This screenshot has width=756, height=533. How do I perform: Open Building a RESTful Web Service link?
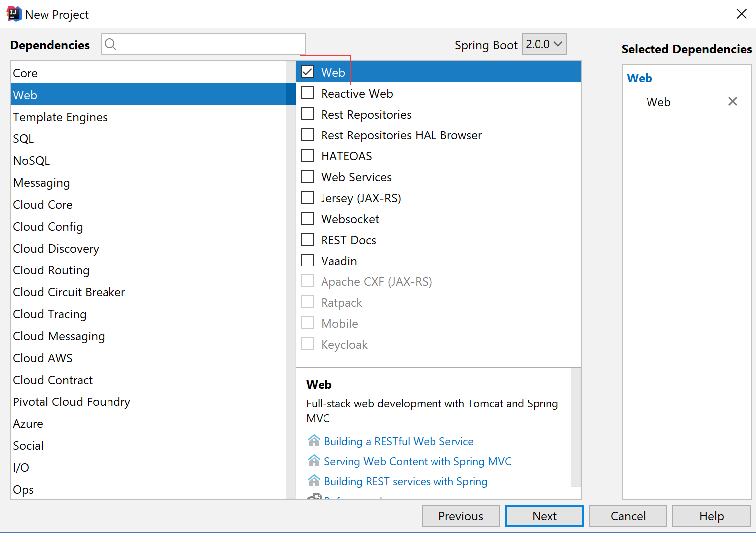399,441
